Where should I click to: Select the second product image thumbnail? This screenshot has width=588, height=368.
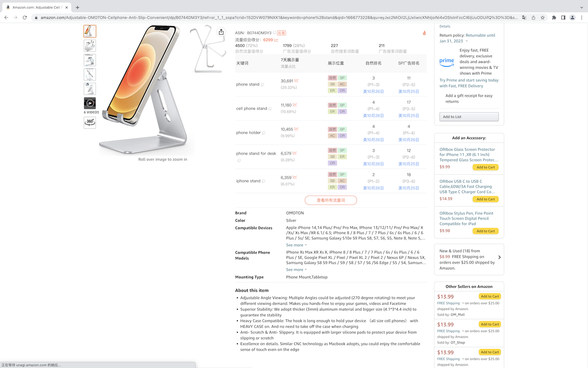pyautogui.click(x=90, y=46)
